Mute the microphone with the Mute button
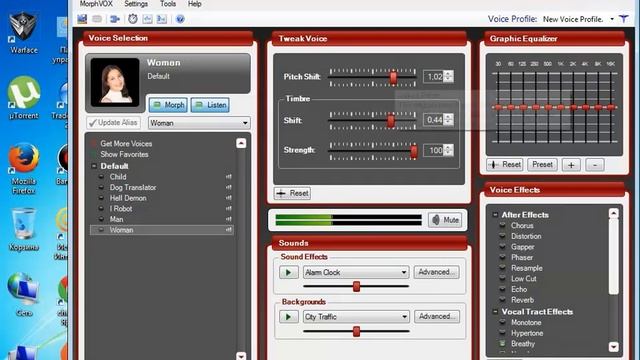 [x=445, y=220]
